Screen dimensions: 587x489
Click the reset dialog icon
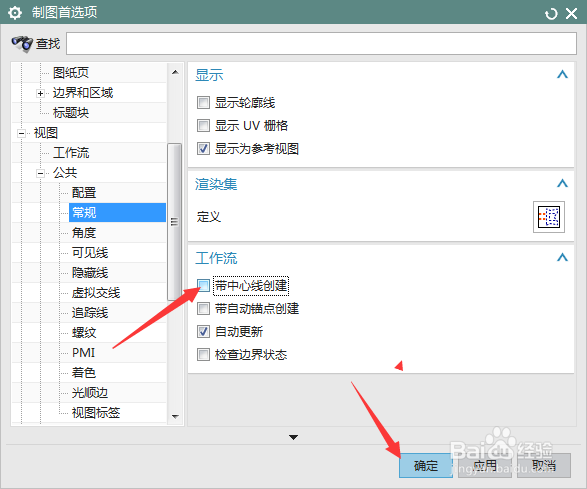pos(551,14)
